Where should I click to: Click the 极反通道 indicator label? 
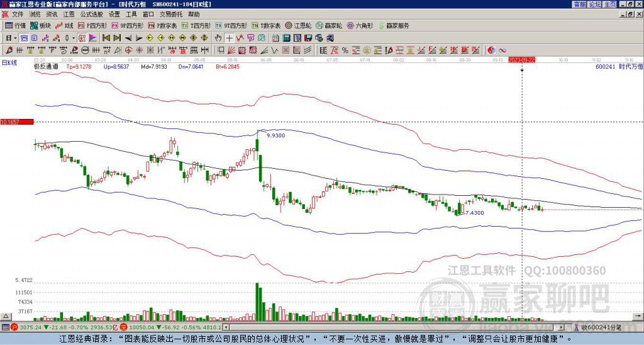[46, 66]
